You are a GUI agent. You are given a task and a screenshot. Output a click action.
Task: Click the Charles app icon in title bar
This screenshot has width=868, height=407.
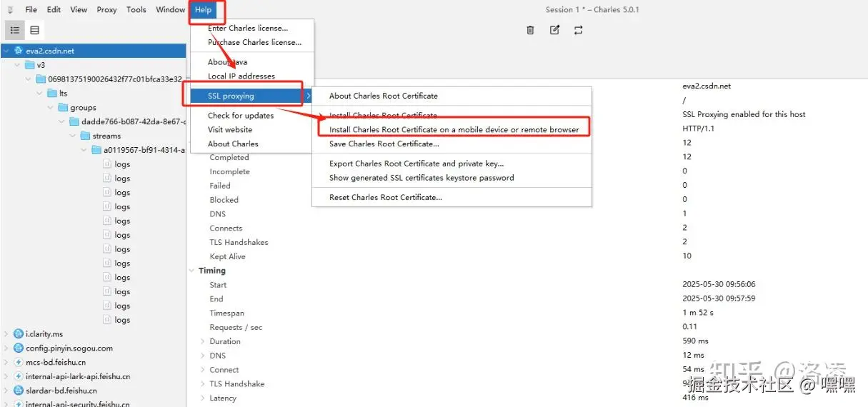(x=10, y=10)
